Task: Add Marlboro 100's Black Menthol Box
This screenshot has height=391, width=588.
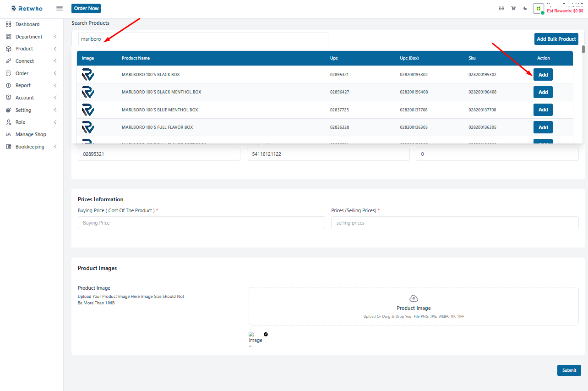Action: (543, 92)
